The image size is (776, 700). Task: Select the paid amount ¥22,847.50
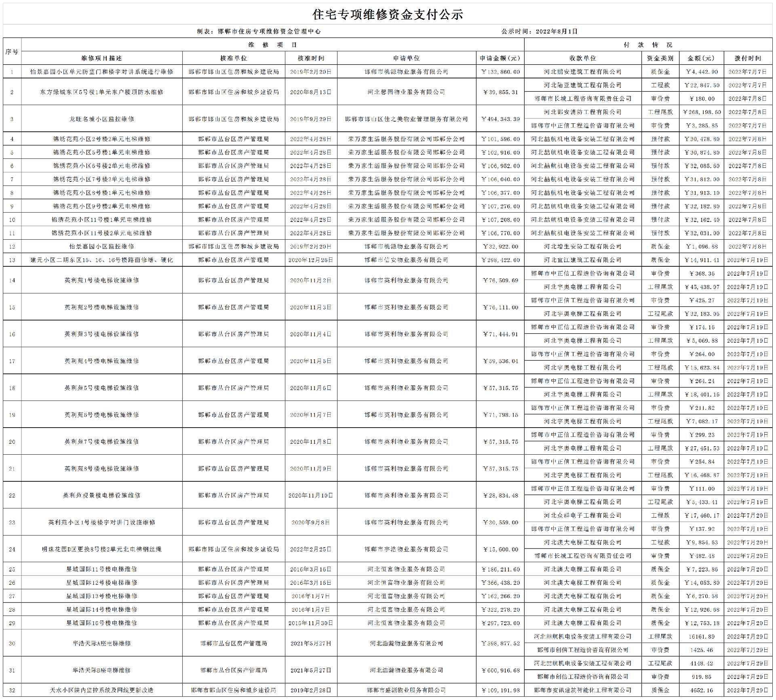[702, 85]
